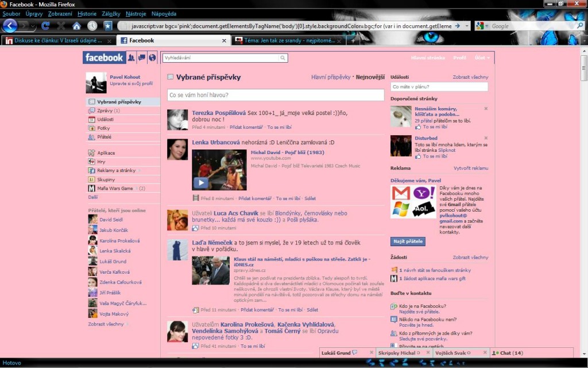Click the status box Co se vám honí hlavou?

[276, 95]
